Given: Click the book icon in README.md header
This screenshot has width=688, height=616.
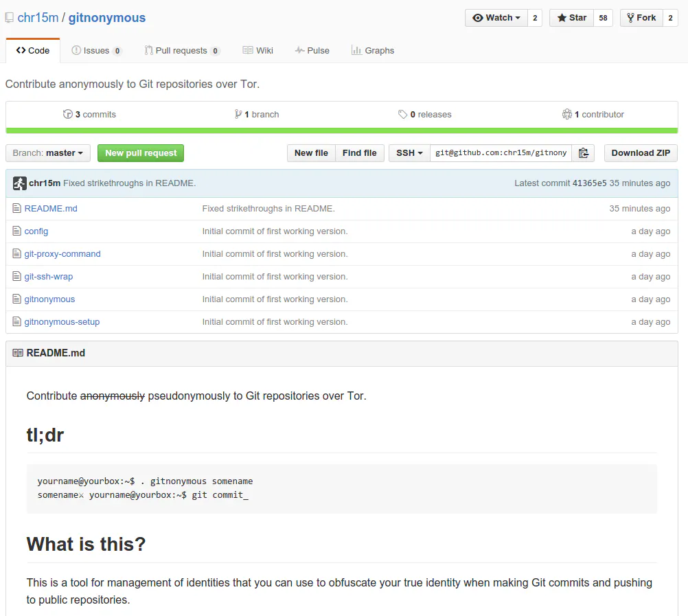Looking at the screenshot, I should click(18, 353).
